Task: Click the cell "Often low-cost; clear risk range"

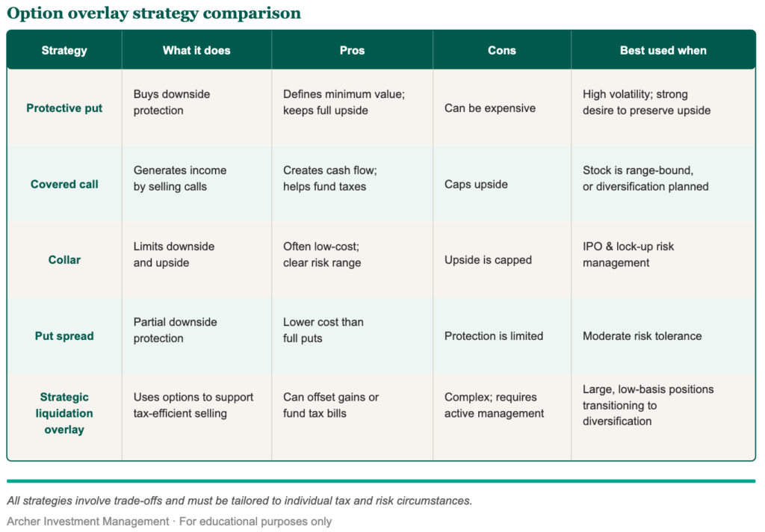Action: (x=322, y=254)
